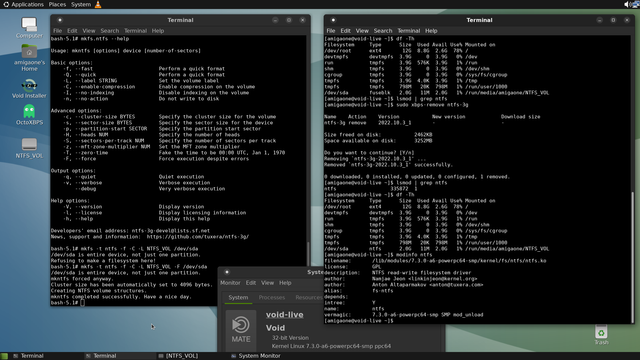
Task: Click 'mkntfs completed successfully' line
Action: tap(121, 297)
